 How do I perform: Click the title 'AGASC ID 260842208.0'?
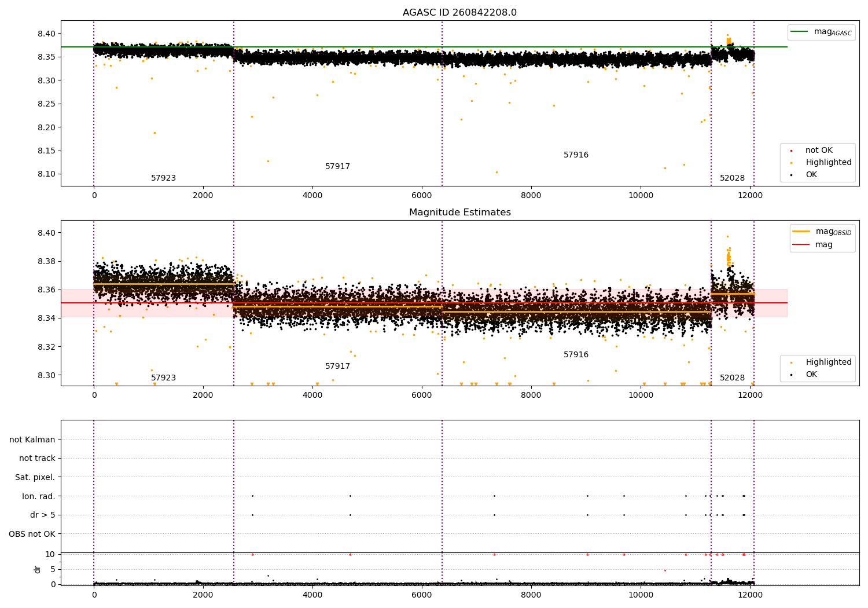coord(459,13)
